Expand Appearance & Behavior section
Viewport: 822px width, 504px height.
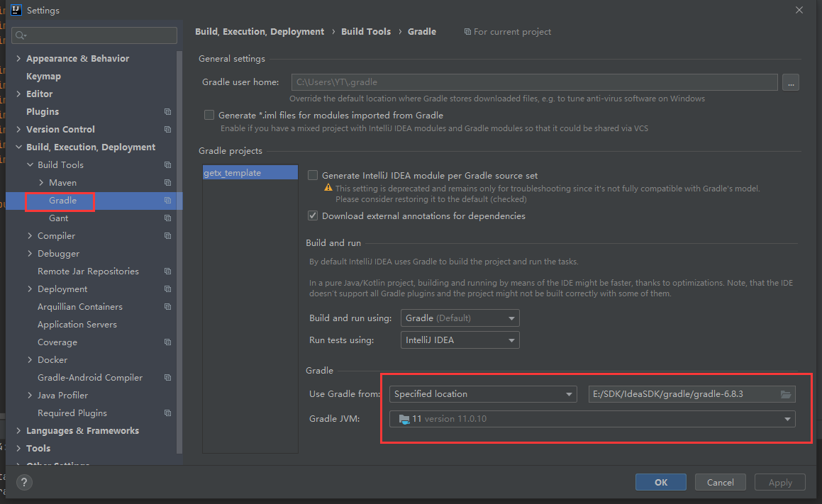pyautogui.click(x=19, y=59)
